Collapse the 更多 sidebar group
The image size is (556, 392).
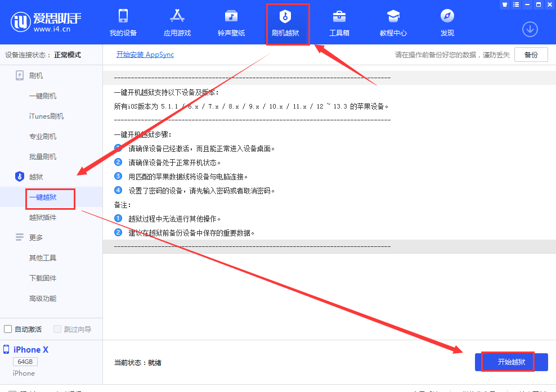point(35,237)
